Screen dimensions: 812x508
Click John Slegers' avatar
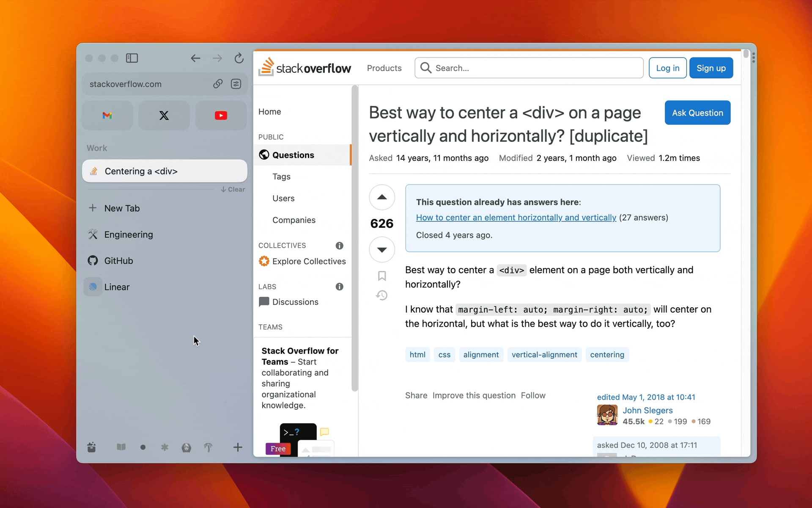[x=607, y=415]
